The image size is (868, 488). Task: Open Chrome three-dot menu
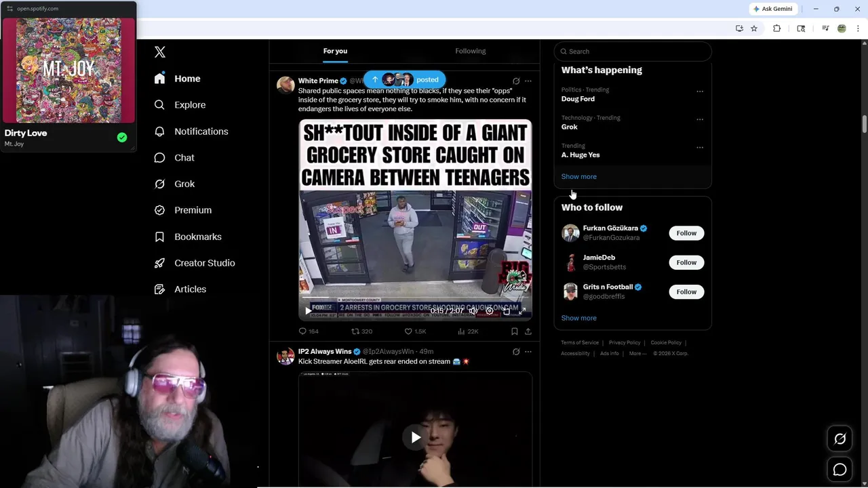pos(859,28)
